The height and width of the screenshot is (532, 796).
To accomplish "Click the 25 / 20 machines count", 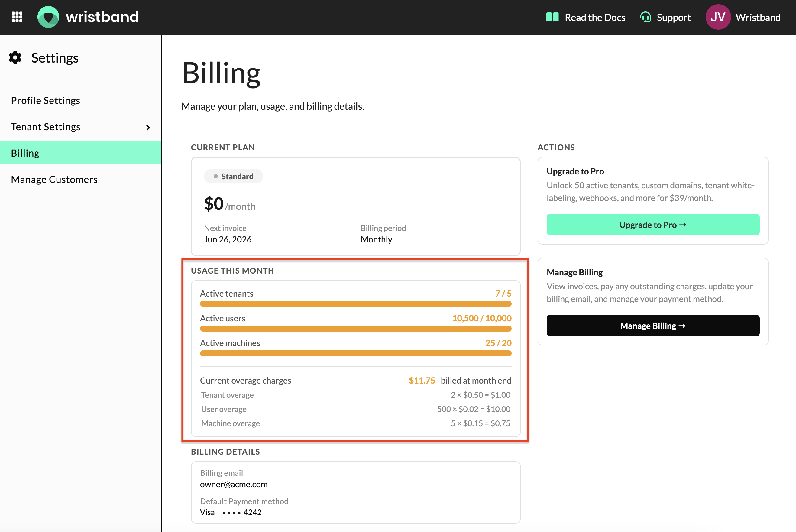I will click(x=498, y=343).
